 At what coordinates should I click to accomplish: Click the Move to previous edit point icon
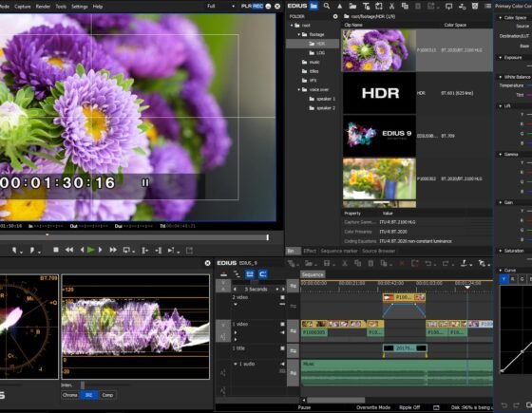[144, 251]
